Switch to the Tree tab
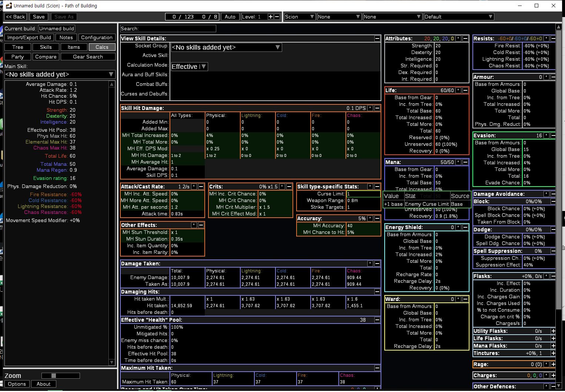Viewport: 565px width, 392px height. click(x=18, y=47)
